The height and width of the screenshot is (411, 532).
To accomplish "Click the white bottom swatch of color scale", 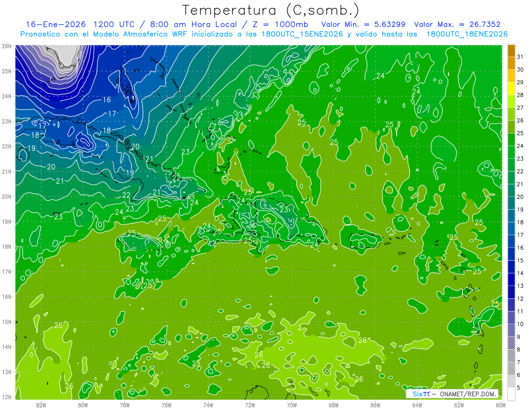I will [511, 394].
